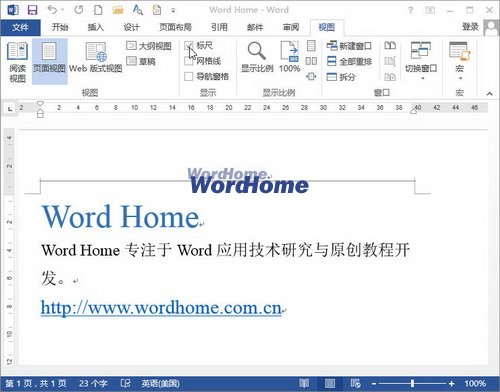Viewport: 500px width, 392px height.
Task: Switch to the Mailings (邮件) tab
Action: click(x=255, y=27)
